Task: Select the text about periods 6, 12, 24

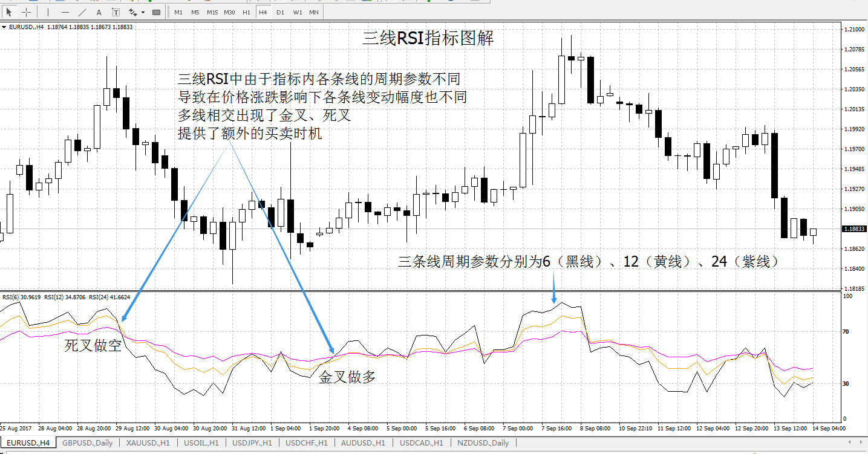Action: 589,262
